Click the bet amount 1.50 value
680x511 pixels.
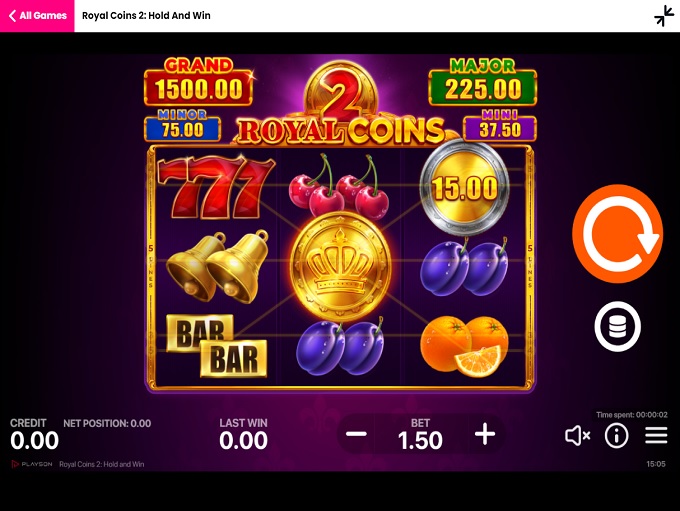pos(420,440)
